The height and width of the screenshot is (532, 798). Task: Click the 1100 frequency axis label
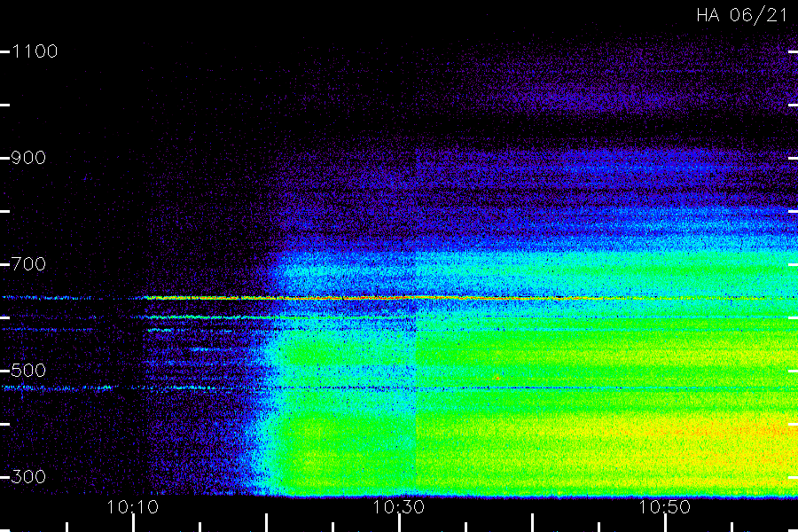35,51
